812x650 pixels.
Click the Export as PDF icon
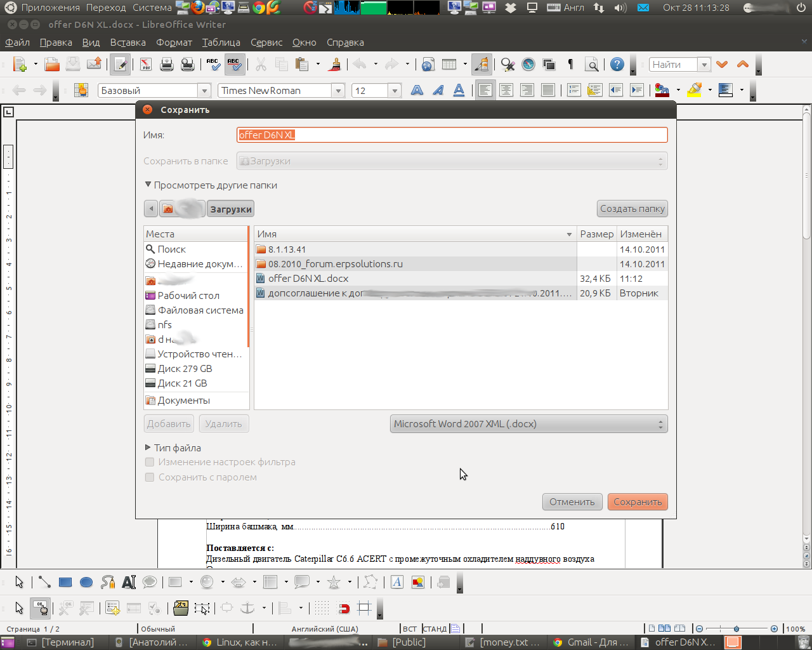tap(146, 64)
